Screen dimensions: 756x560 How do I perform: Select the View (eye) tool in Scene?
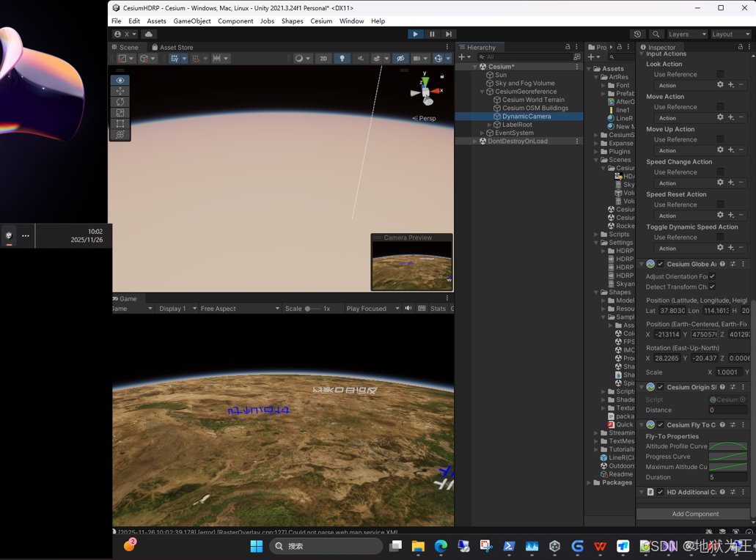pos(120,80)
